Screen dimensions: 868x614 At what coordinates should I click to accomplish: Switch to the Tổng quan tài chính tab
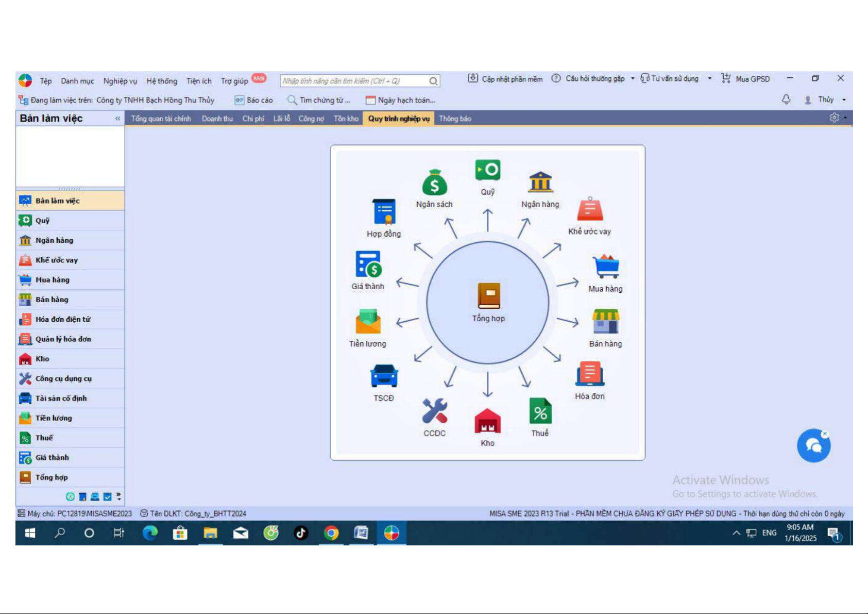[161, 119]
